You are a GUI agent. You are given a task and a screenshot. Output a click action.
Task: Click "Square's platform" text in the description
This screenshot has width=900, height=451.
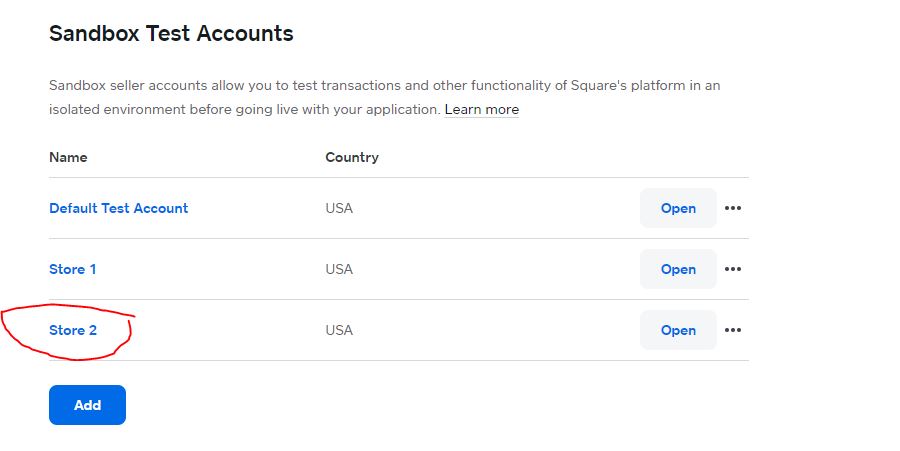tap(628, 86)
